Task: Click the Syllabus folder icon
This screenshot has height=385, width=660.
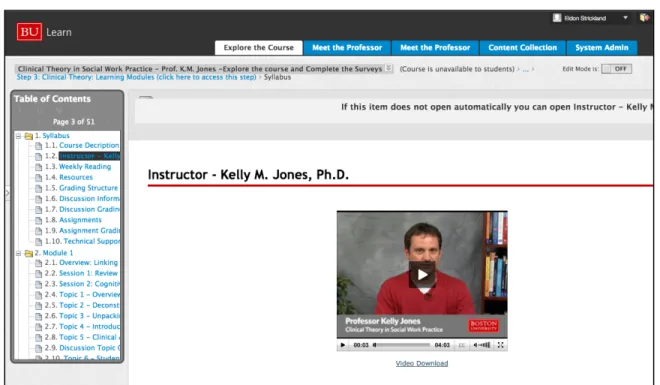Action: [x=29, y=136]
